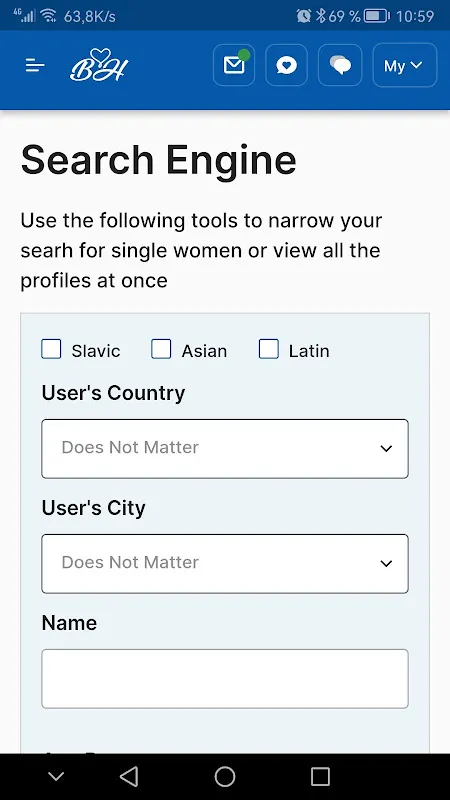Enable the Latin checkbox
Viewport: 450px width, 800px height.
point(268,349)
